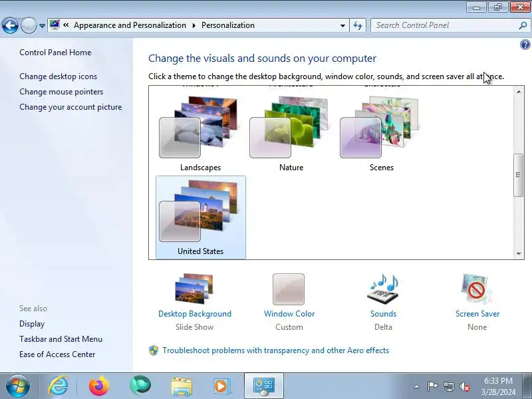Open Ease of Access Center link
532x399 pixels.
pyautogui.click(x=57, y=354)
